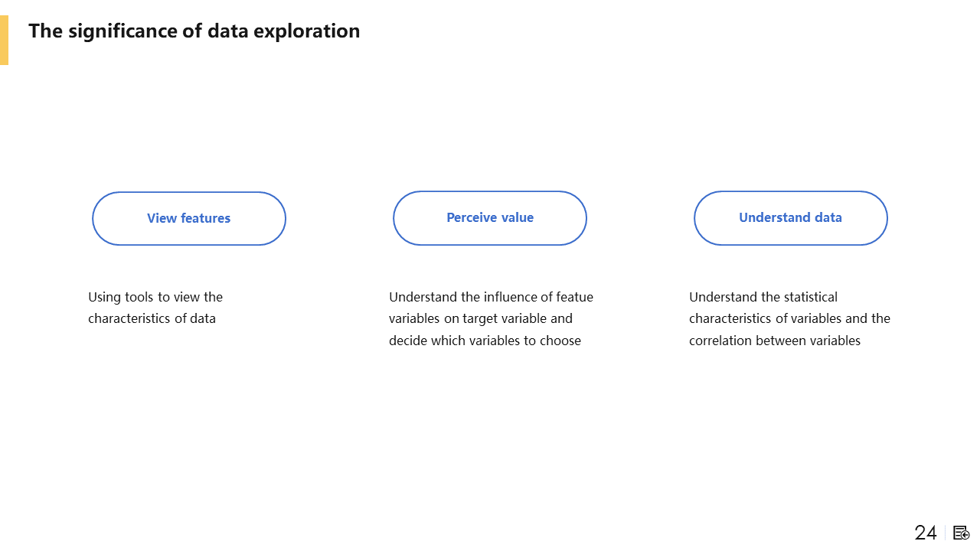The height and width of the screenshot is (551, 980).
Task: Click the "characteristics of variables and the" line
Action: click(789, 318)
